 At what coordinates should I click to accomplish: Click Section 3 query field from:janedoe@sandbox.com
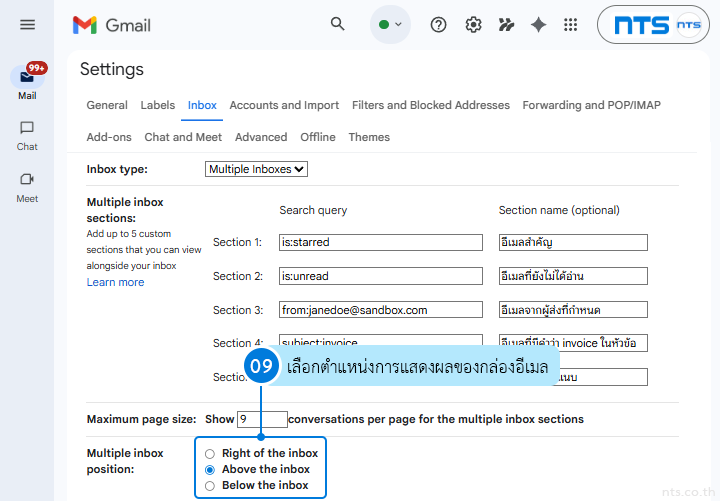381,310
